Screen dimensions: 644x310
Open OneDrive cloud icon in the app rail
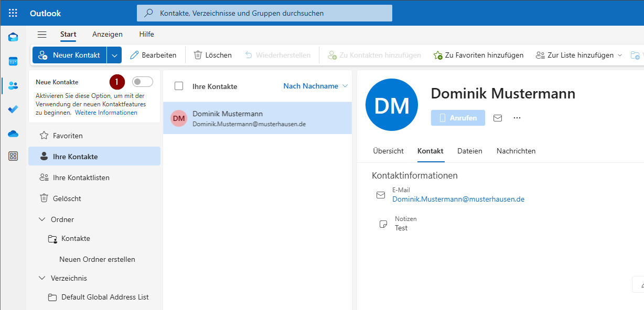pos(13,134)
